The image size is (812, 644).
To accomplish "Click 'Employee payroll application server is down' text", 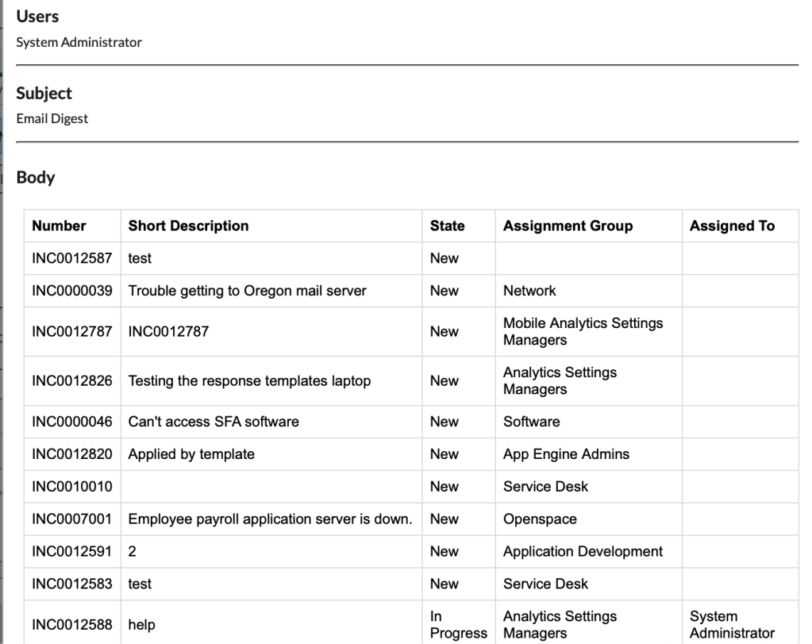I will point(271,519).
